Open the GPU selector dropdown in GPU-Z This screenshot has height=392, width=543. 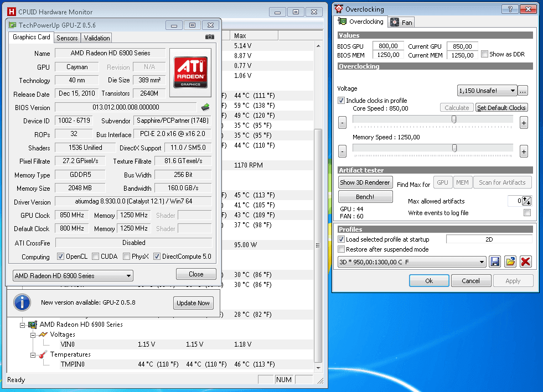click(73, 276)
